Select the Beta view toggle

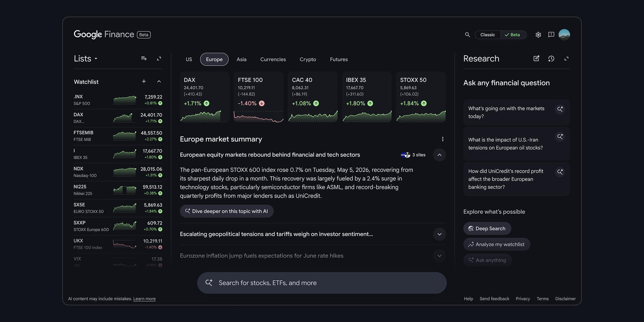(513, 35)
